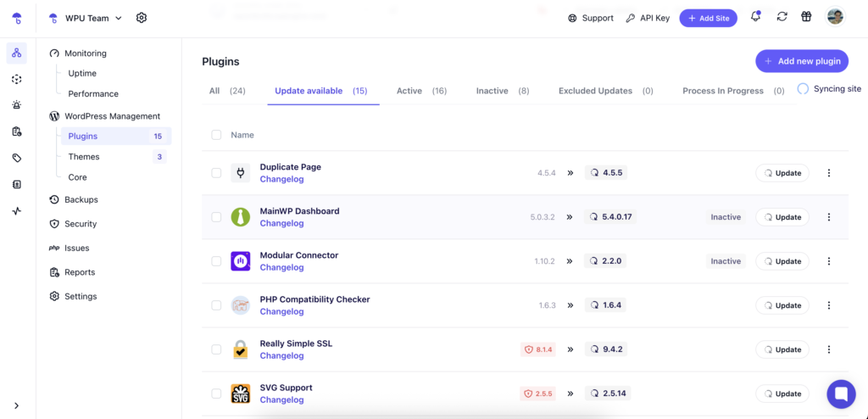Open the WPU Team dropdown
The width and height of the screenshot is (868, 419).
[86, 18]
